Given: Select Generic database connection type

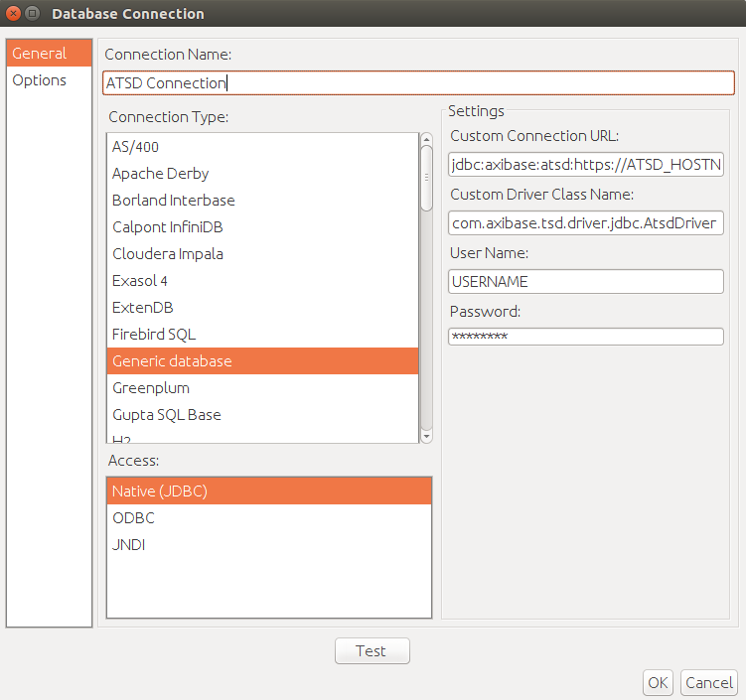Looking at the screenshot, I should [262, 361].
